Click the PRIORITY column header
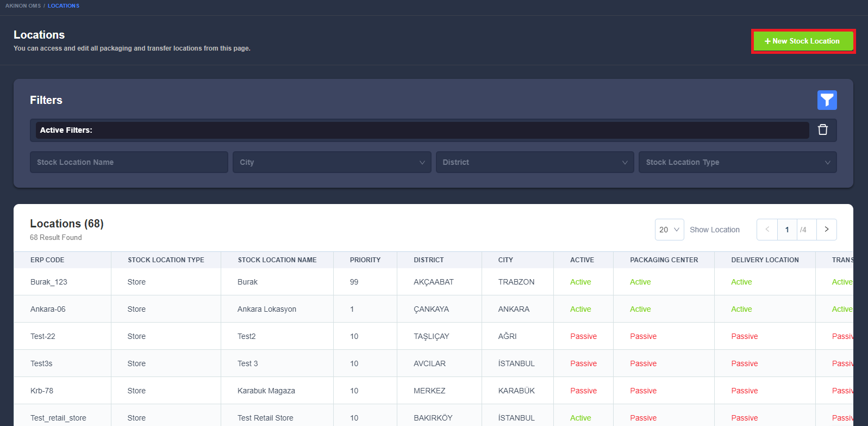This screenshot has width=868, height=426. pos(365,260)
